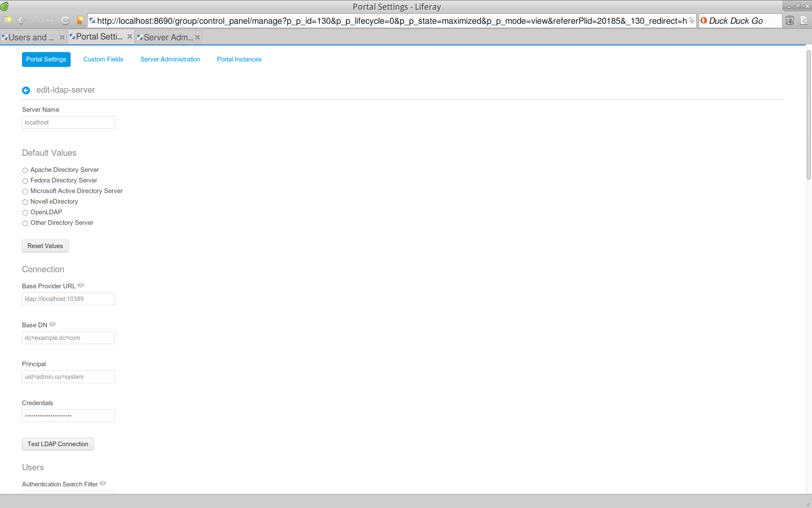Viewport: 812px width, 508px height.
Task: Close the Users and ... tab
Action: (x=62, y=37)
